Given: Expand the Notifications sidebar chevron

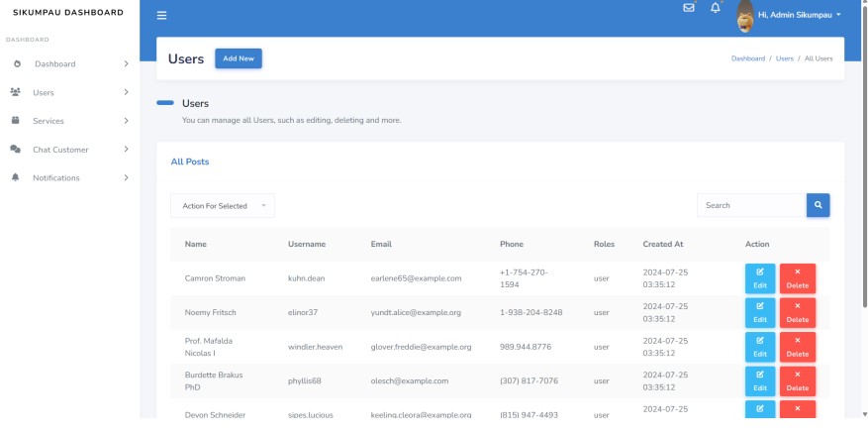Looking at the screenshot, I should 127,178.
